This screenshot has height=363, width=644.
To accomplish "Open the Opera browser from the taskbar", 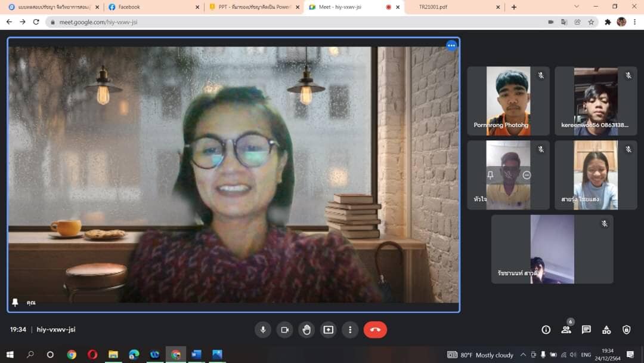I will (x=92, y=355).
